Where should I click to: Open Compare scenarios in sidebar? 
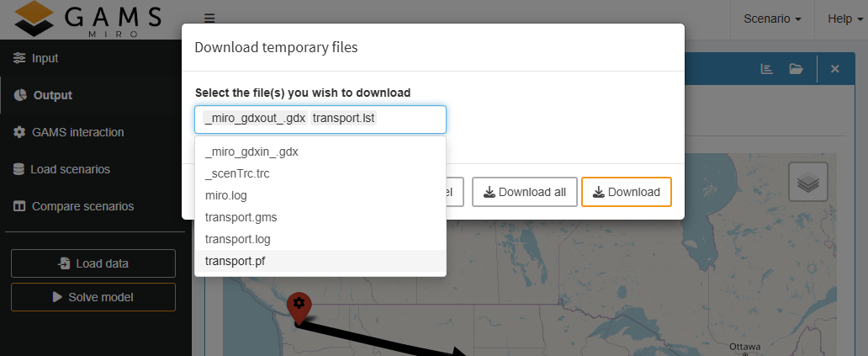(82, 206)
